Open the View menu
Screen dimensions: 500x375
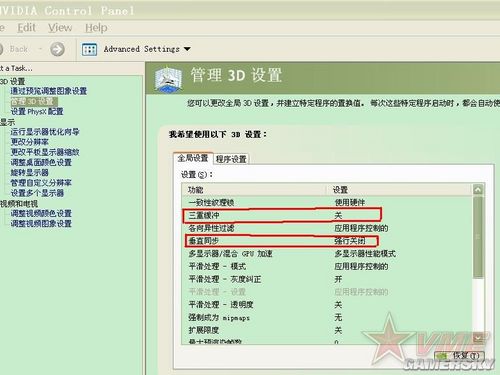point(60,28)
